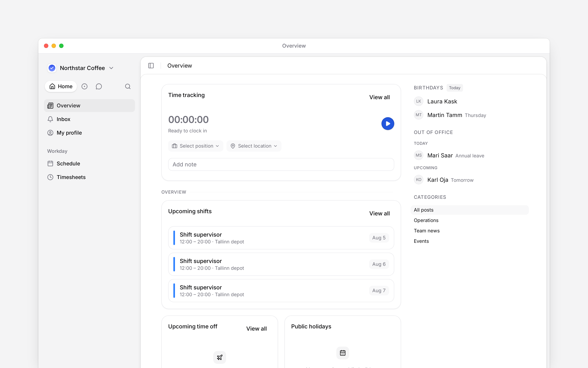Open the Aug 7 Shift supervisor shift
Viewport: 588px width, 368px height.
pos(281,291)
